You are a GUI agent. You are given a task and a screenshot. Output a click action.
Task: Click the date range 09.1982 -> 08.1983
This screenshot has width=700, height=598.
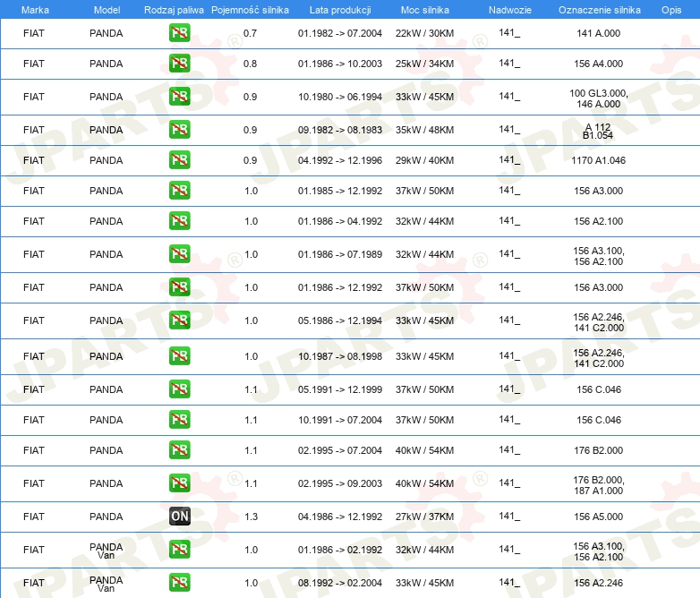pyautogui.click(x=340, y=130)
